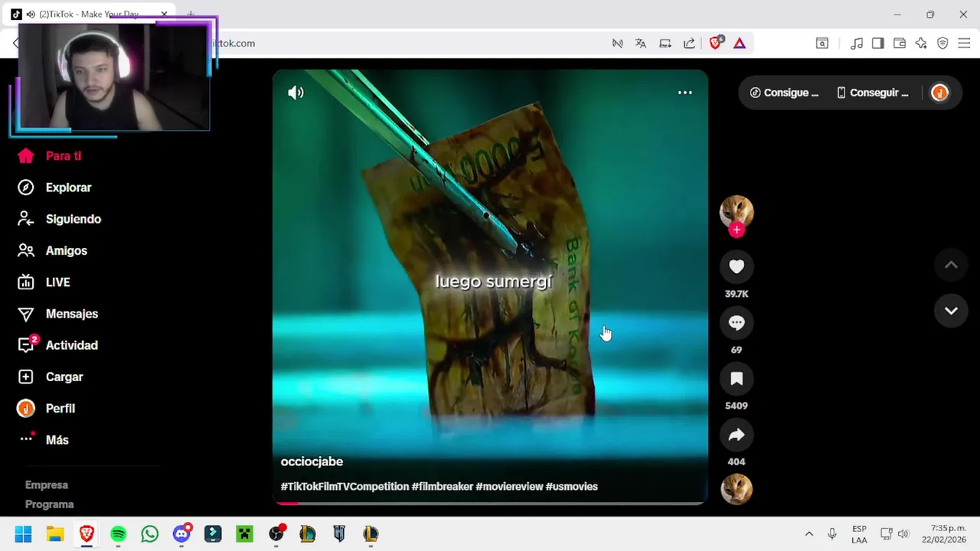
Task: Open the sound disc thumbnail
Action: click(737, 489)
